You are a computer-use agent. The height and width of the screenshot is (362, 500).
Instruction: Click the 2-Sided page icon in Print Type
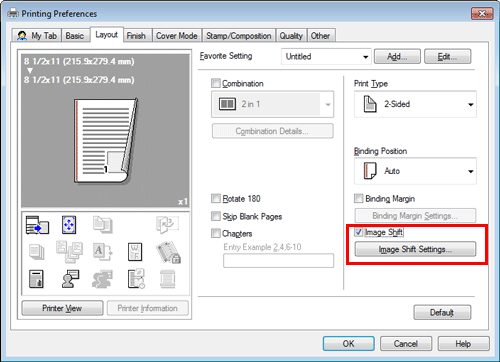(x=370, y=104)
